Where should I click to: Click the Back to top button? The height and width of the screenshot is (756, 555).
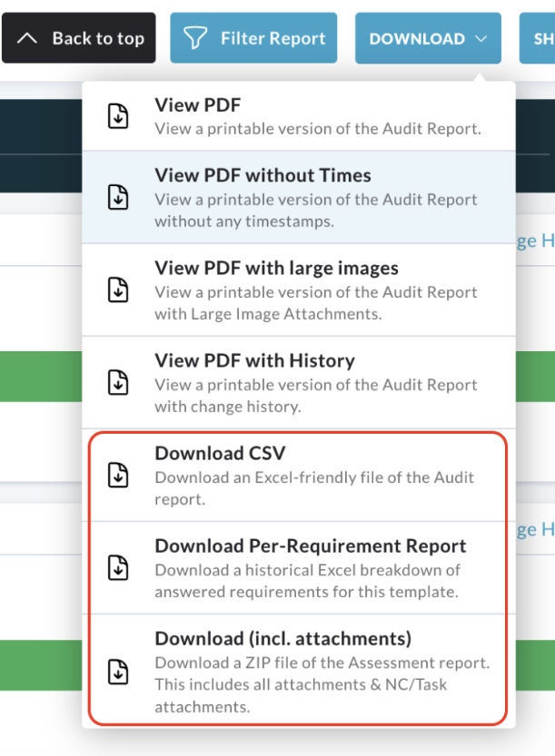(79, 38)
